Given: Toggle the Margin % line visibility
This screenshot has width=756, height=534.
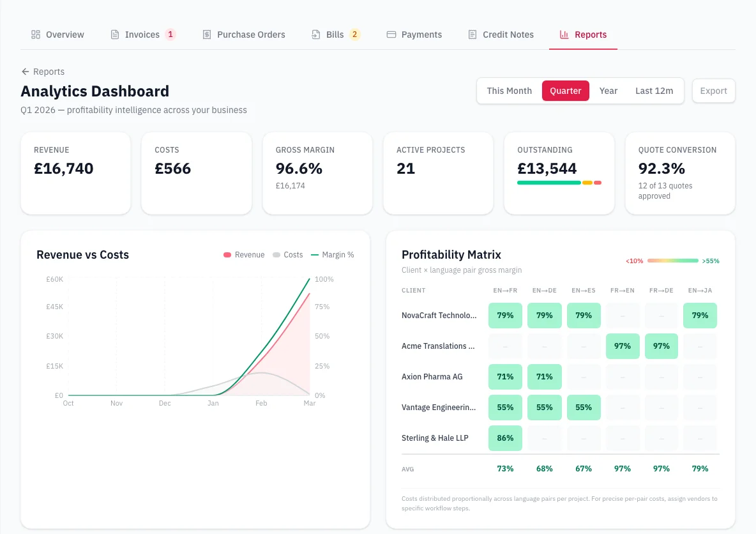Looking at the screenshot, I should (331, 254).
